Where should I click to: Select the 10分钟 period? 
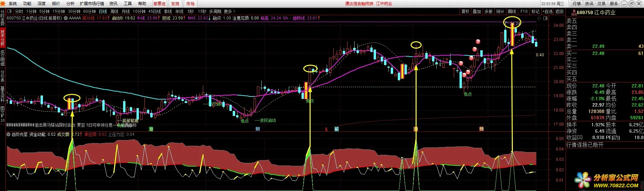tap(139, 11)
